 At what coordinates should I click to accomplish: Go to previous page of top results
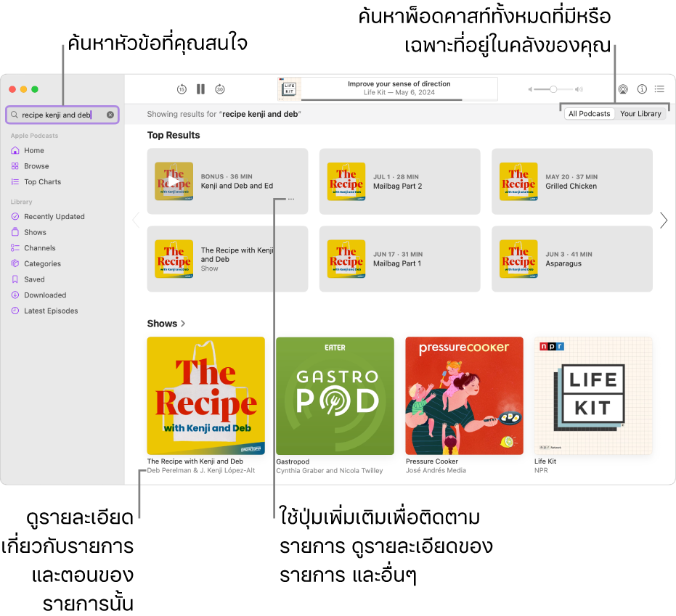point(137,220)
